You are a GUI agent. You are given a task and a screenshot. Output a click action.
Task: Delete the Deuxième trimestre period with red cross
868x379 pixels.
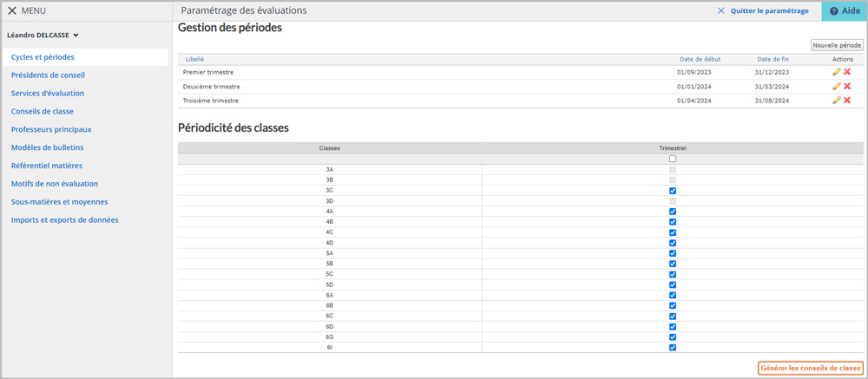(847, 87)
